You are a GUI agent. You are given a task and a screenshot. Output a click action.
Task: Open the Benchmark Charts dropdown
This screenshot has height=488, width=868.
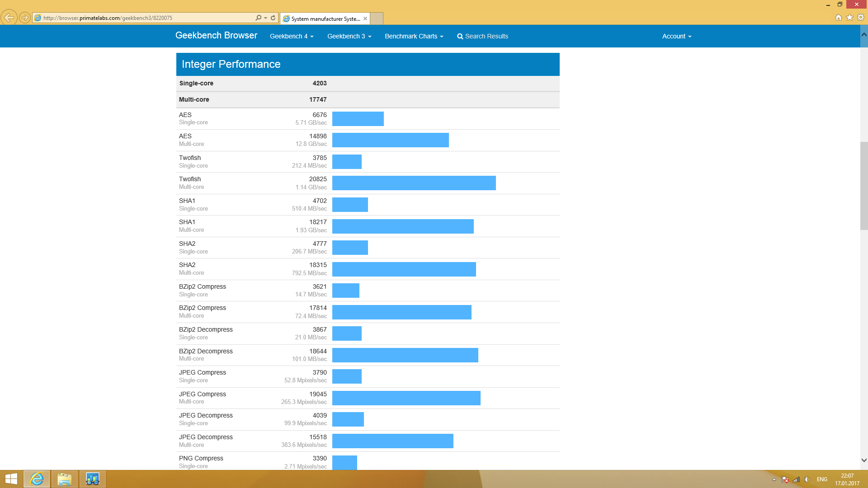click(x=414, y=36)
